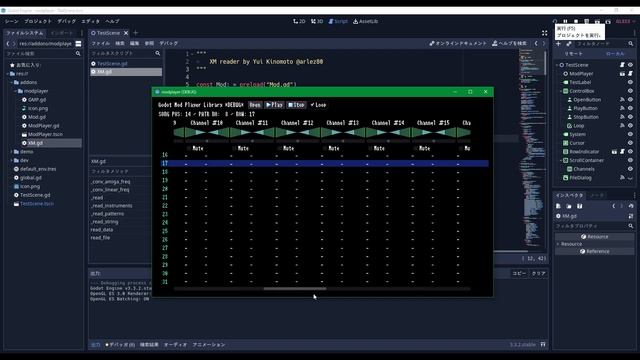Toggle visibility of ControlBox node

630,91
